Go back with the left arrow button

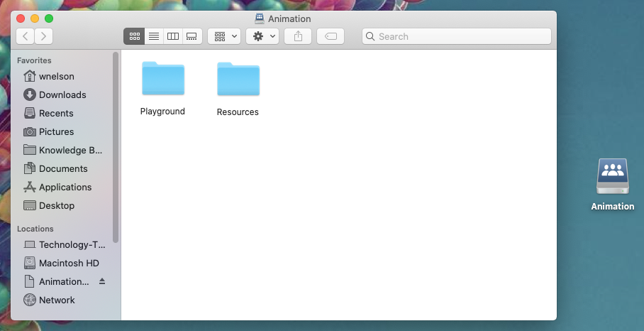click(25, 36)
